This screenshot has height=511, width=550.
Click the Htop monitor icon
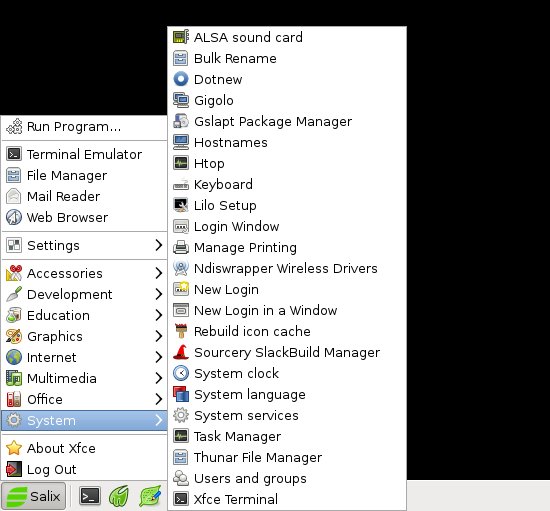[181, 163]
